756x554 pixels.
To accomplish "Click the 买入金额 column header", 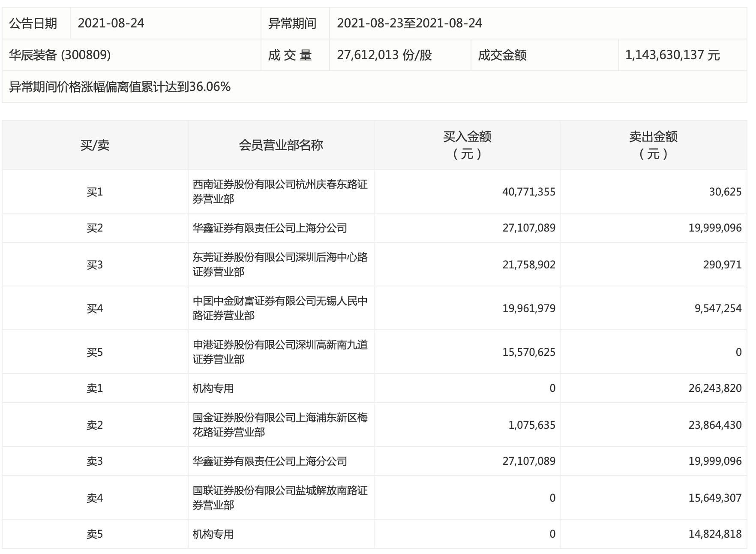I will coord(467,145).
